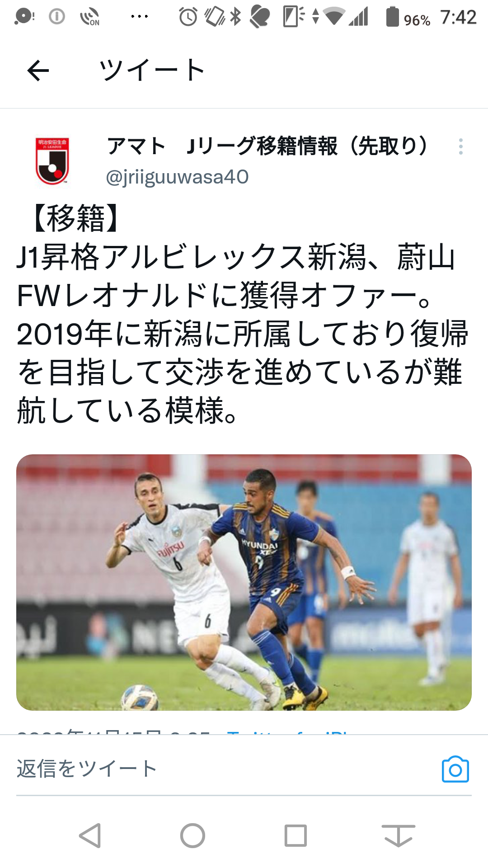Tap the Android back navigation triangle
The height and width of the screenshot is (868, 488).
pos(90,835)
